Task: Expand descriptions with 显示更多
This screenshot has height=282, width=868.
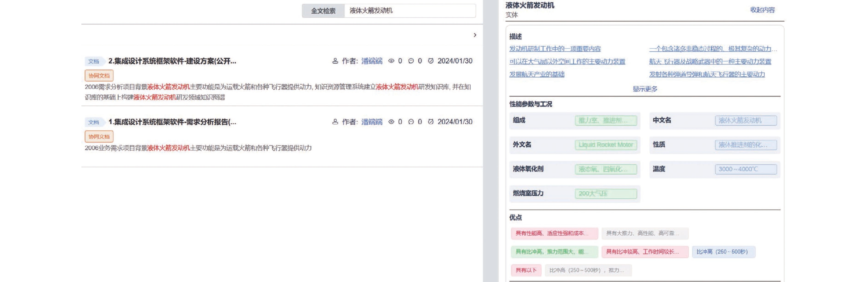Action: coord(645,89)
